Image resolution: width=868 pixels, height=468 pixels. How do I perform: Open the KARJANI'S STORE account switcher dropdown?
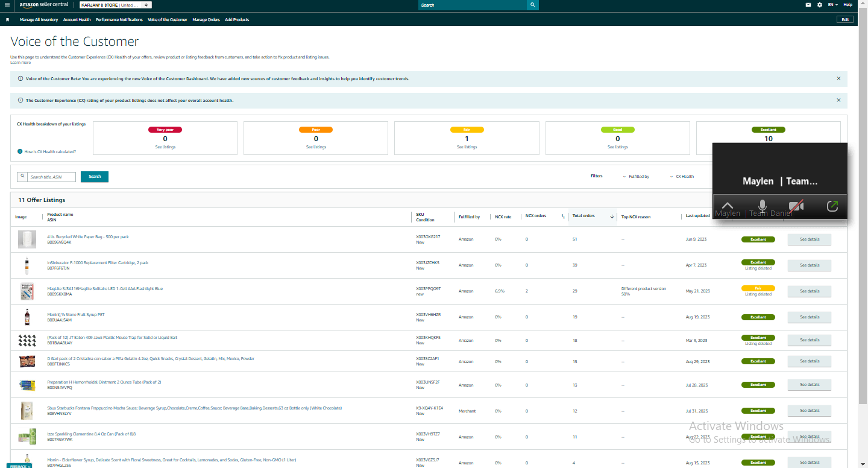coord(116,5)
